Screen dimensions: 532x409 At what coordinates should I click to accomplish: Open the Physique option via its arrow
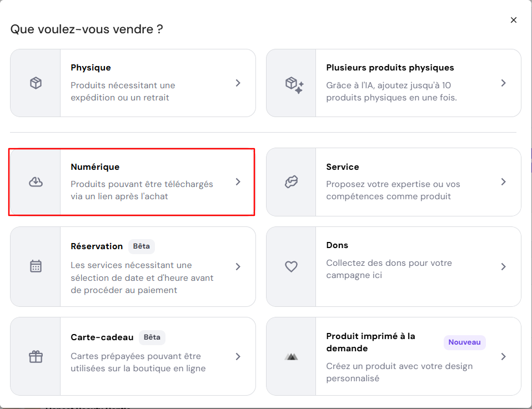tap(238, 83)
